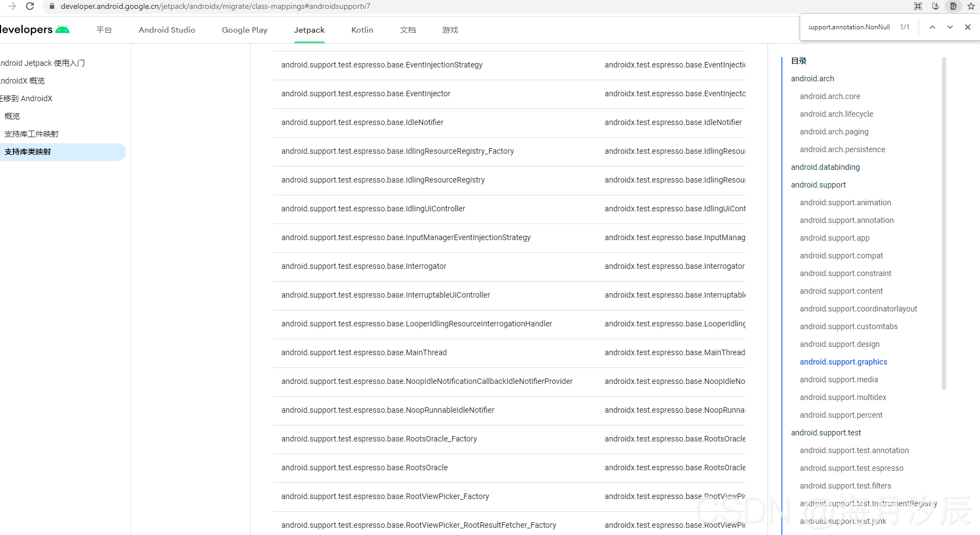
Task: Switch to the Jetpack tab
Action: 309,30
